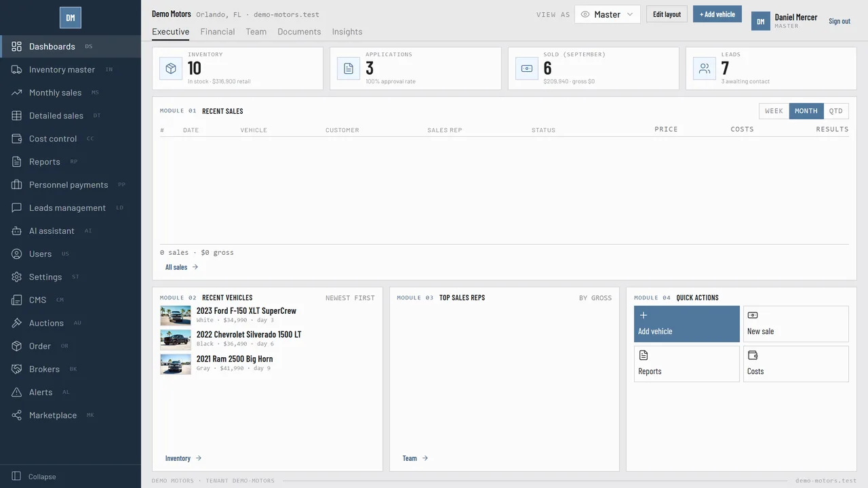Open the All sales link
The image size is (868, 488).
coord(182,267)
